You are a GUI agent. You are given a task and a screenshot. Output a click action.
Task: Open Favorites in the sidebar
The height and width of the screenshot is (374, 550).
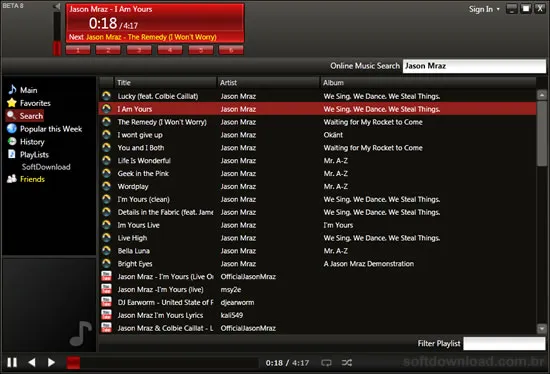point(35,103)
